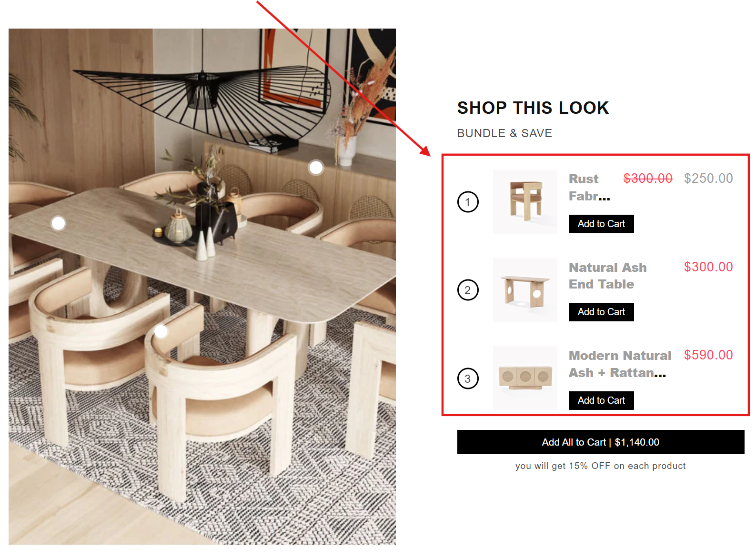Click the $250.00 sale price of the chair
The height and width of the screenshot is (557, 756).
pos(708,179)
